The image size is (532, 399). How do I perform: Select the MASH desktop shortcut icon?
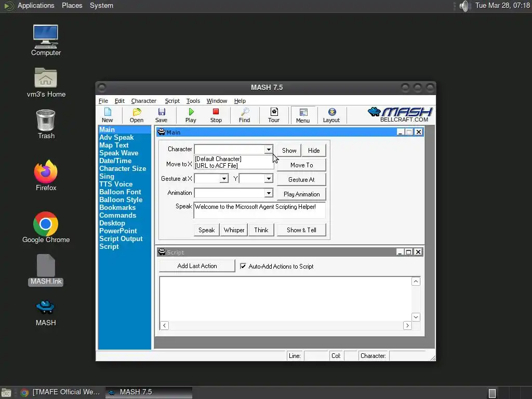tap(46, 313)
